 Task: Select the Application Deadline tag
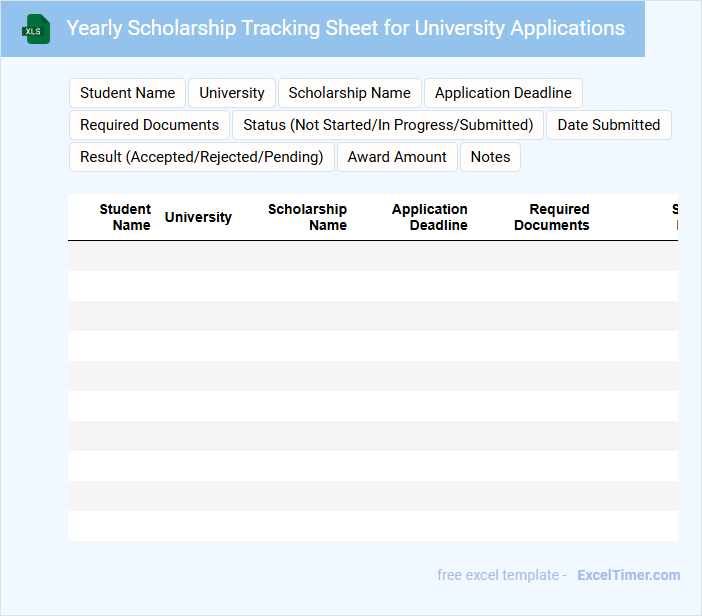click(x=503, y=93)
